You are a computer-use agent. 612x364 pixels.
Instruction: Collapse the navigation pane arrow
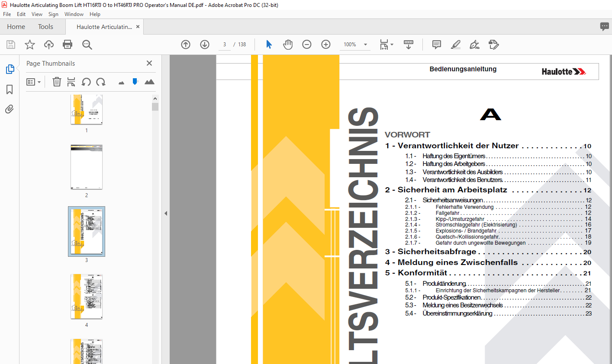pyautogui.click(x=165, y=213)
